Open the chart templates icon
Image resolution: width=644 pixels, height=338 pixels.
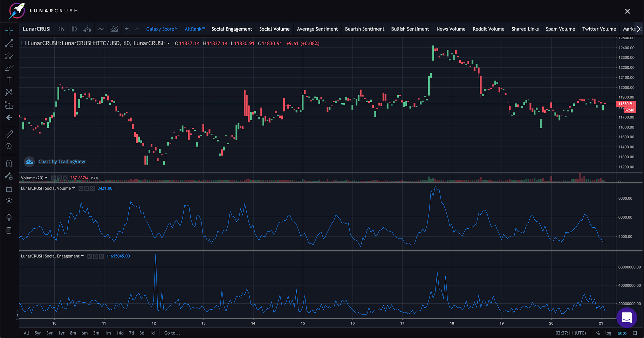click(115, 29)
